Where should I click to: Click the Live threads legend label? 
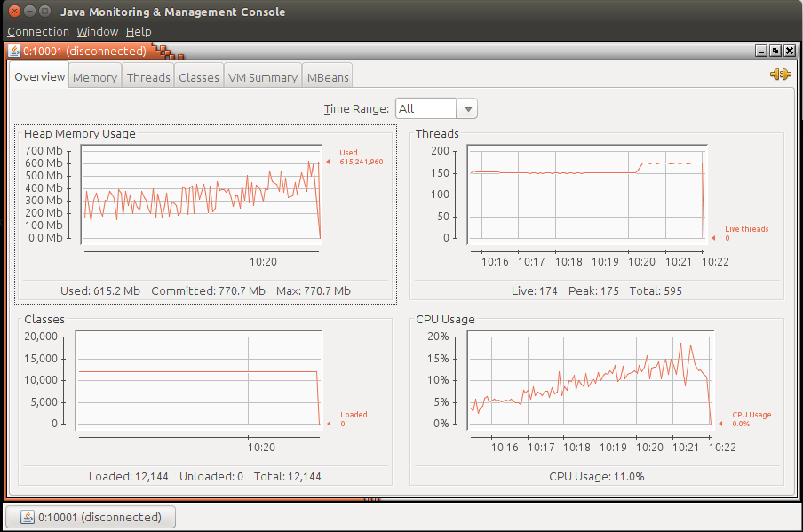pyautogui.click(x=747, y=234)
